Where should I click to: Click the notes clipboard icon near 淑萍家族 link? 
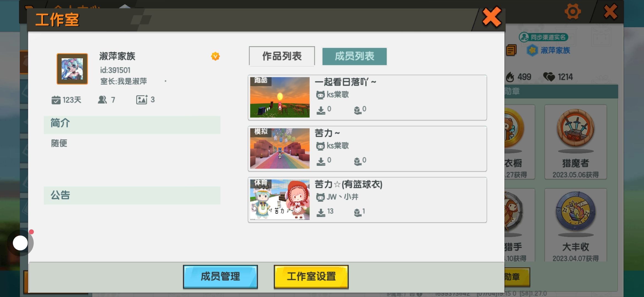click(511, 50)
